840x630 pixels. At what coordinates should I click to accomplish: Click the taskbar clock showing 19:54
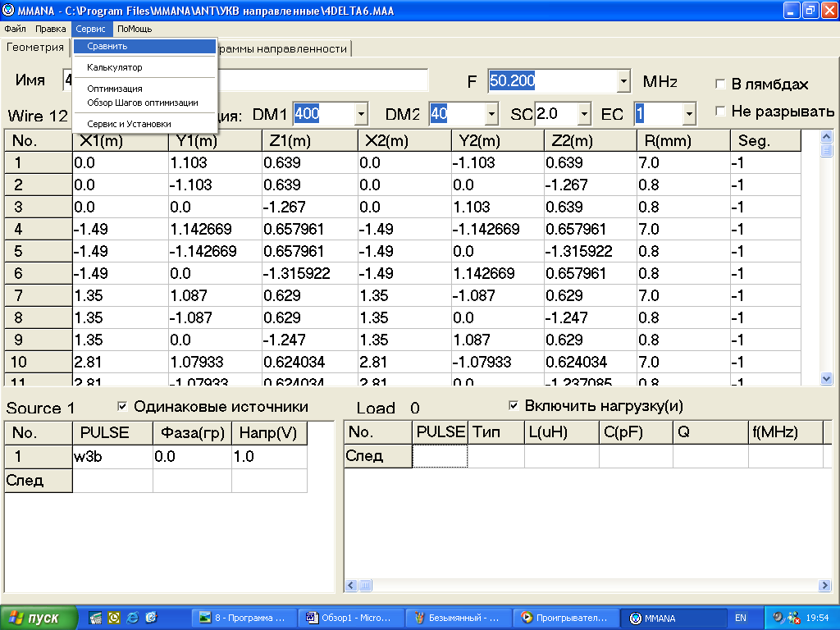817,618
